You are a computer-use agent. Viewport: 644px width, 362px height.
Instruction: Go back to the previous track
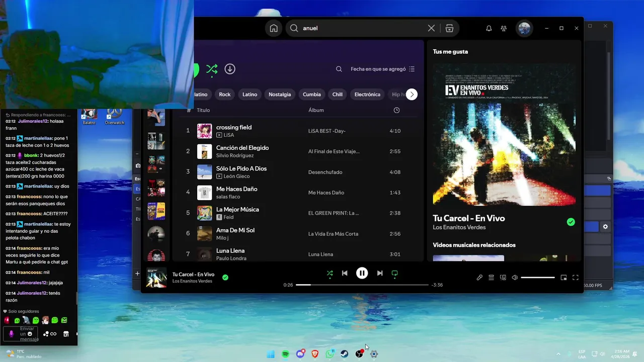(345, 273)
